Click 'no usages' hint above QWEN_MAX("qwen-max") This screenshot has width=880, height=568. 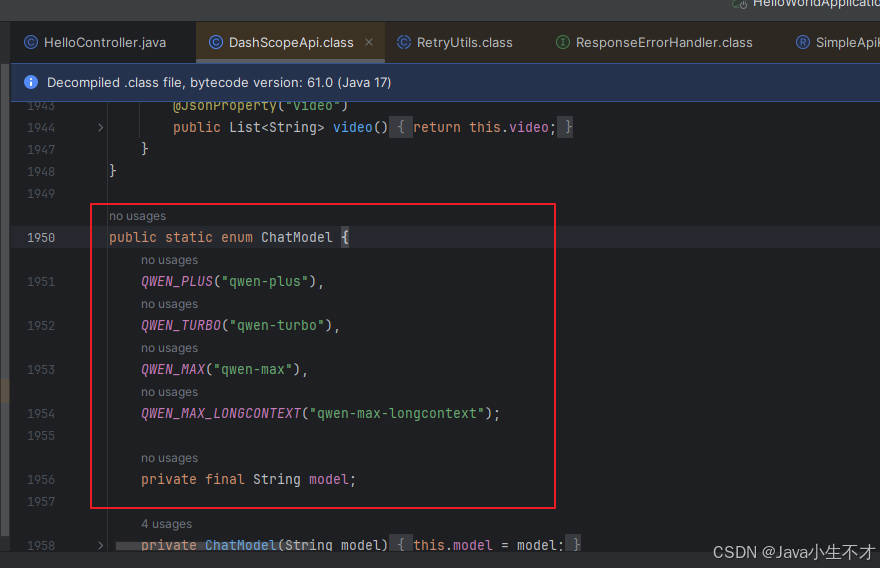[x=169, y=349]
